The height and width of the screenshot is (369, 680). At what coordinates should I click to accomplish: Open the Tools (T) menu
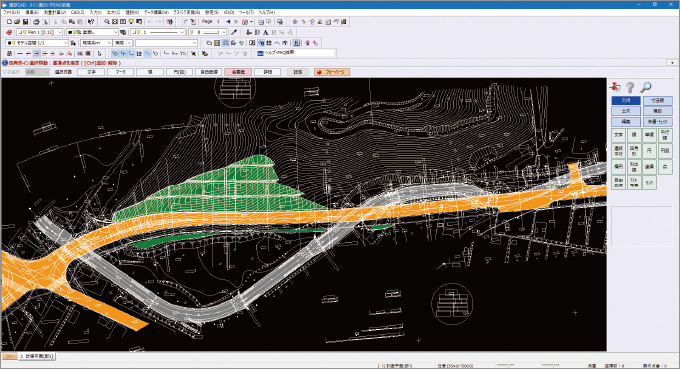click(x=246, y=13)
